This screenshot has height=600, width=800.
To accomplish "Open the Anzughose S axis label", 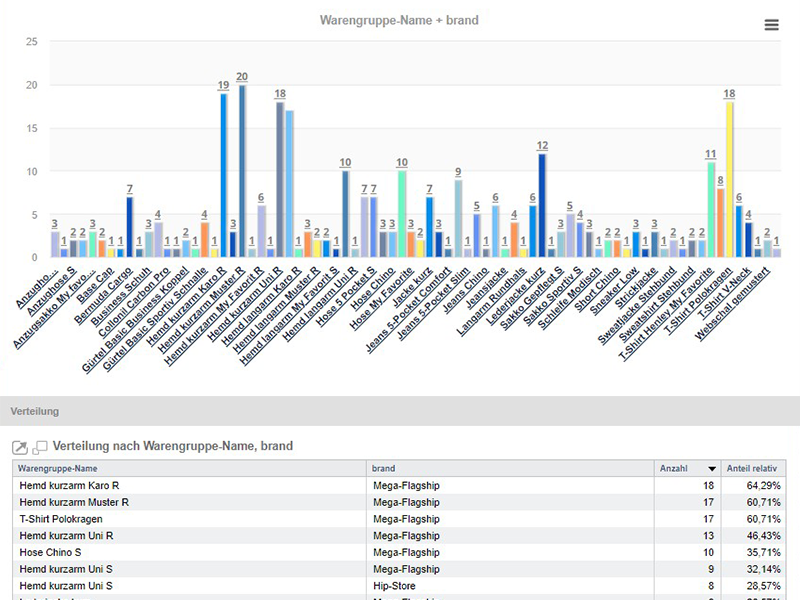I will [51, 291].
